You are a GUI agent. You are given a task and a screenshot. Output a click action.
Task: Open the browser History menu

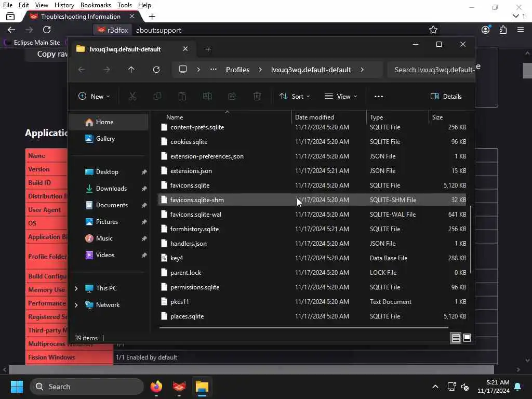coord(64,5)
